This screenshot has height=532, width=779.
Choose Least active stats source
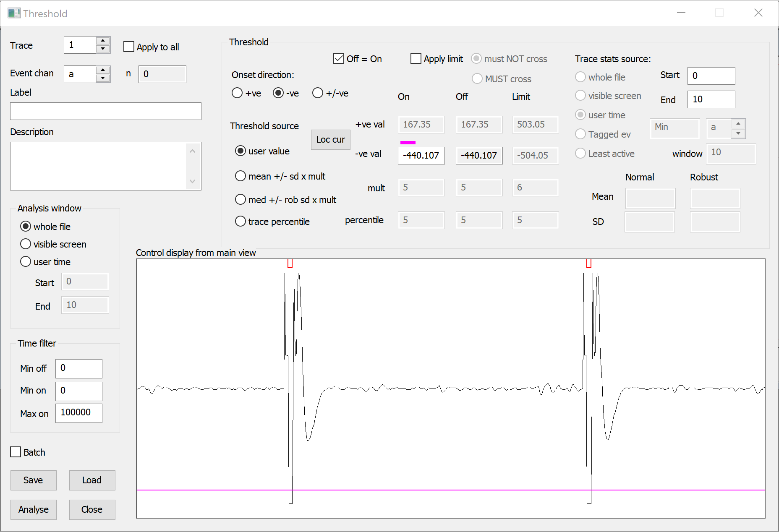pos(580,153)
